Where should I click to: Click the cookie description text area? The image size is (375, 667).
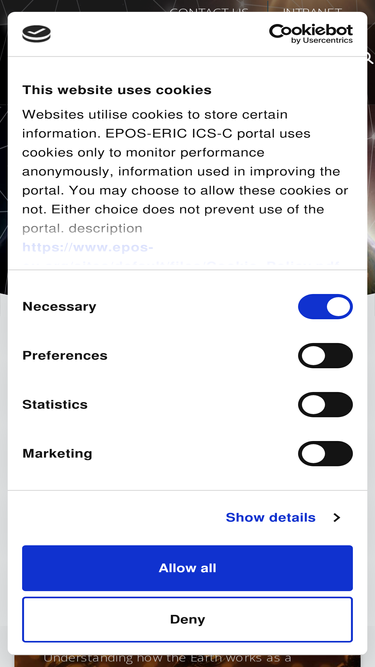185,171
